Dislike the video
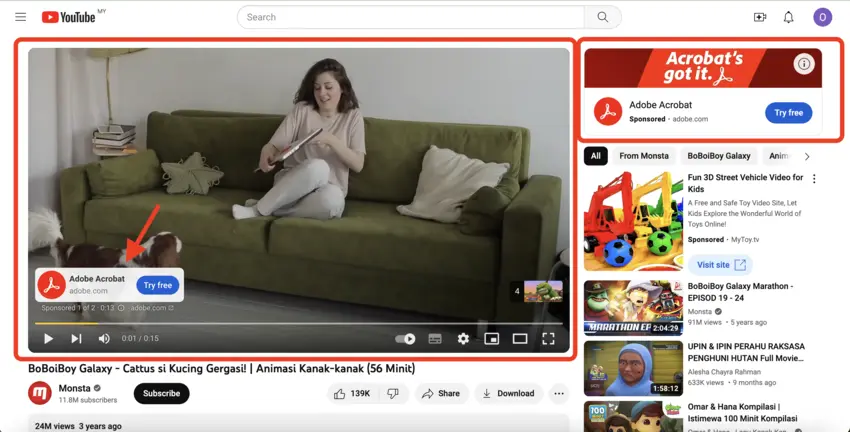 394,394
